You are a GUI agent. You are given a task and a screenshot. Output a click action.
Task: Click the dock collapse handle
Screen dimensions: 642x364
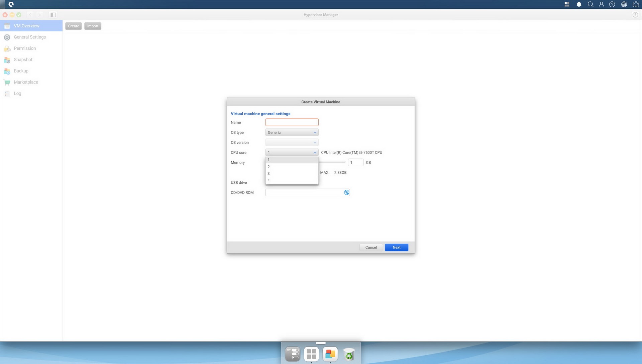[x=321, y=343]
